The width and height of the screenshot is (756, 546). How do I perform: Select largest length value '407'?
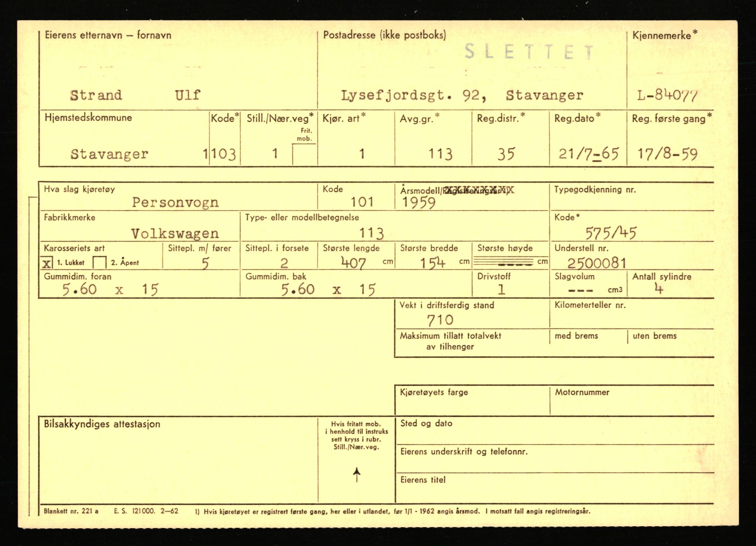click(x=354, y=263)
